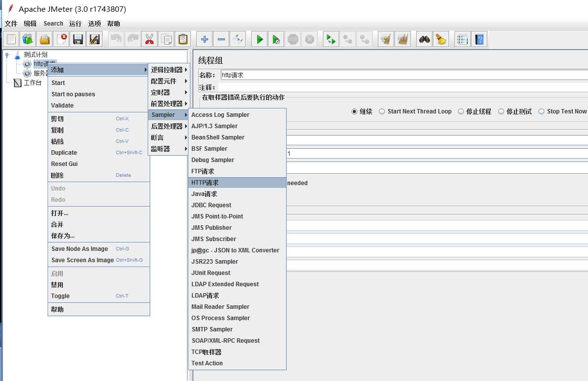588x381 pixels.
Task: Expand the 配置元件 submenu
Action: 169,81
